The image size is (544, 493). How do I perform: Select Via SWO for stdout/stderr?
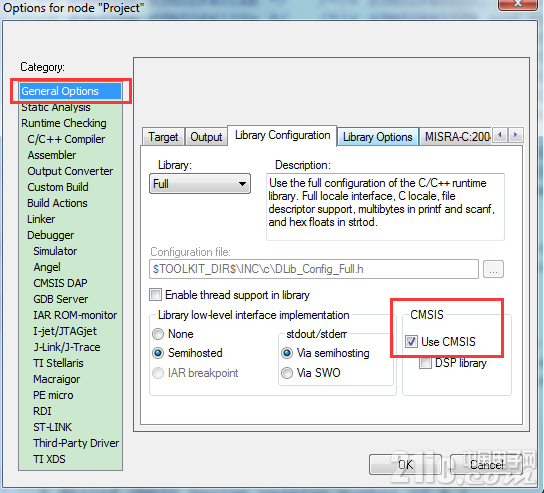tap(287, 373)
